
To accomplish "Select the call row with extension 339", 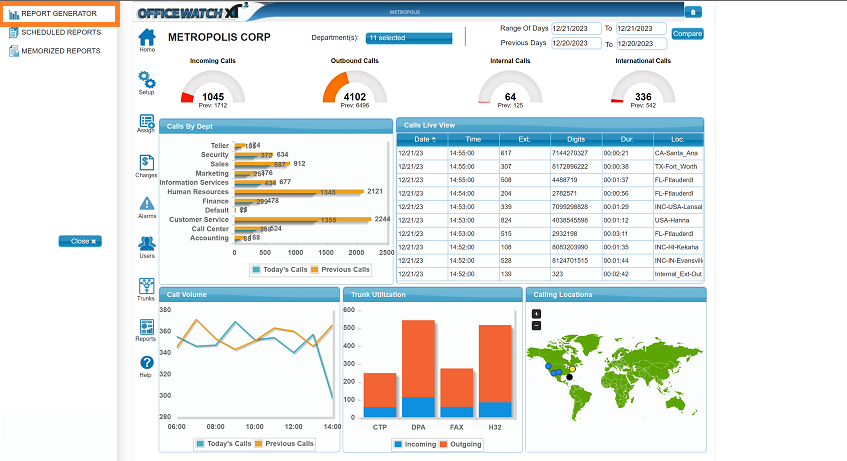I will (x=550, y=207).
